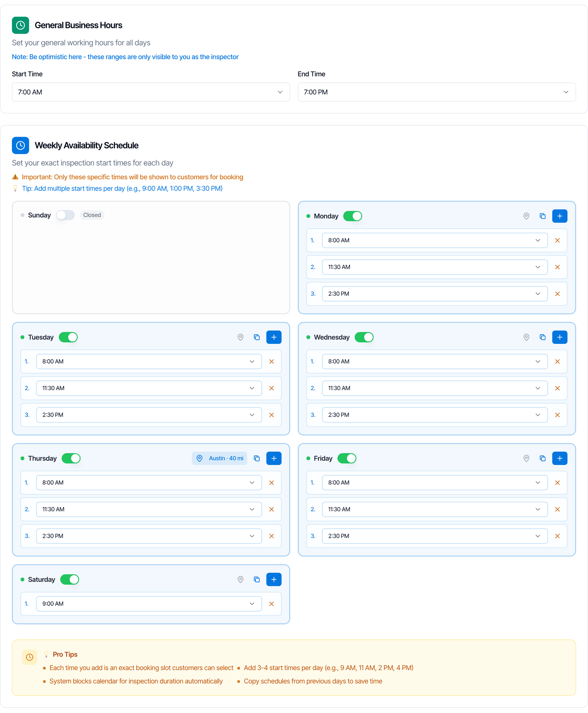The image size is (588, 713).
Task: Click the Austin · 40 mi location badge
Action: (x=220, y=458)
